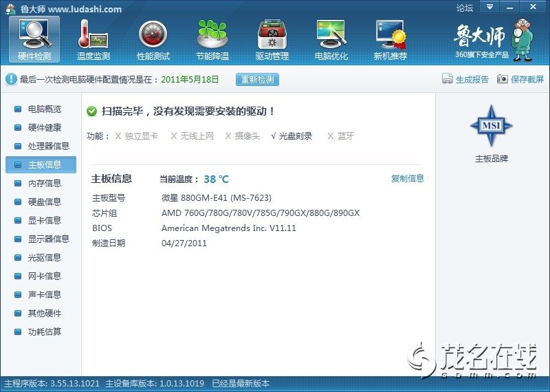
Task: Click the 2011年5月18日 last scan date
Action: [x=190, y=79]
